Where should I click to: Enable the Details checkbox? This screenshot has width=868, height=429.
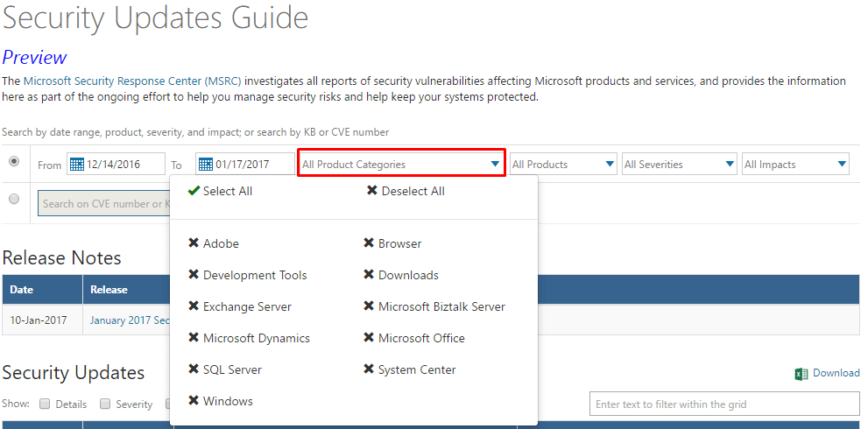click(x=45, y=404)
